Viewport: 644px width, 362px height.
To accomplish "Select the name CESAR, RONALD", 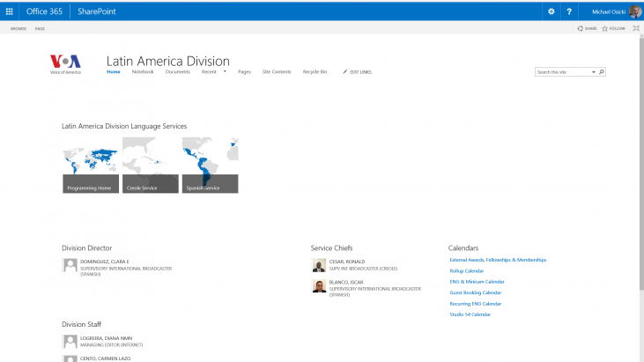I will [347, 262].
